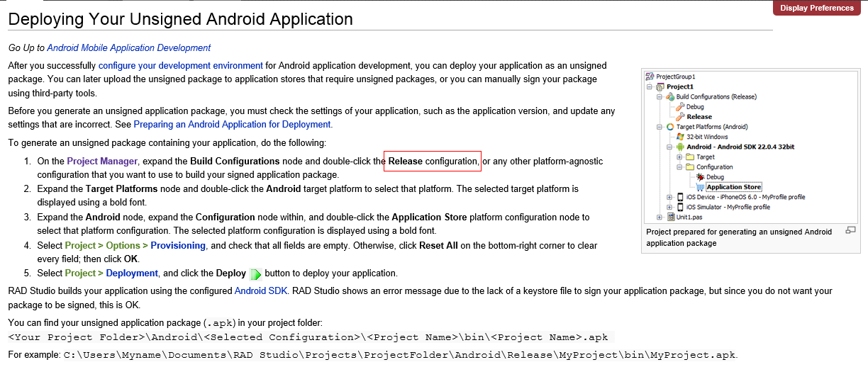Open the Deployment link in step 5
This screenshot has width=868, height=367.
coord(132,273)
